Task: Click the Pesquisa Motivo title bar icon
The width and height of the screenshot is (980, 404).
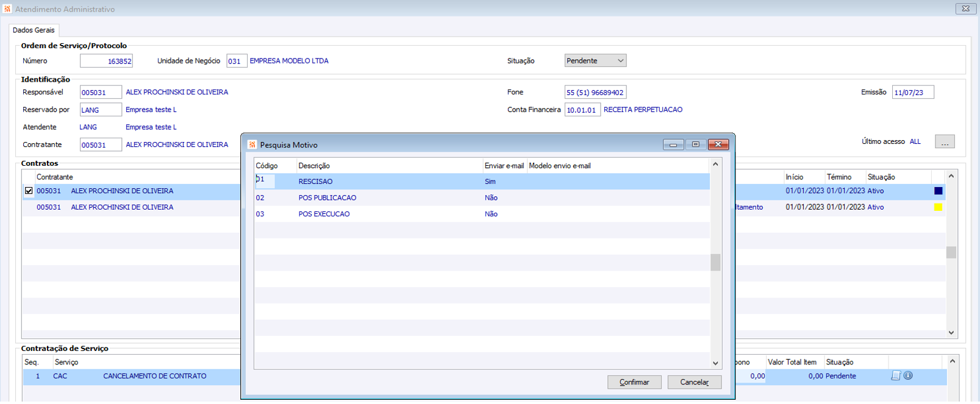Action: (x=252, y=145)
